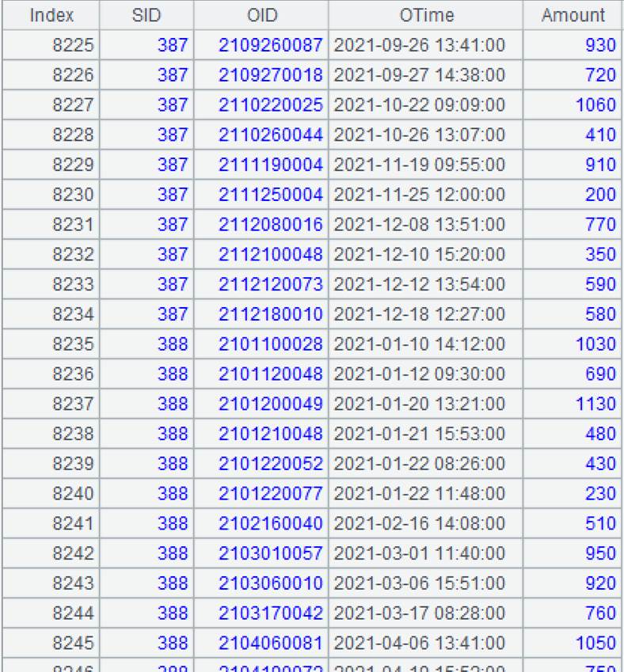Screen dimensions: 624x672
Task: Click the SID column header
Action: 146,15
